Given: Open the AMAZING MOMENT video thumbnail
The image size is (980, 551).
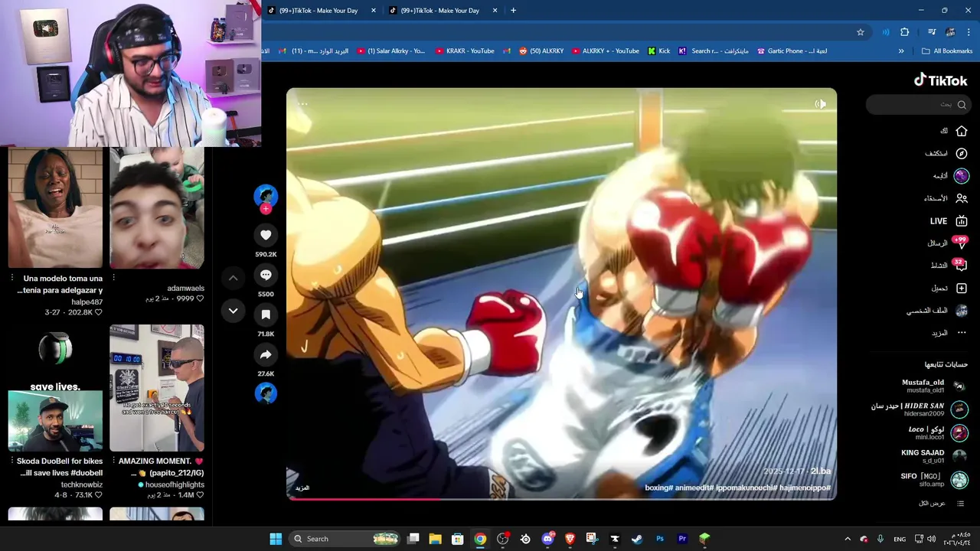Looking at the screenshot, I should point(157,388).
